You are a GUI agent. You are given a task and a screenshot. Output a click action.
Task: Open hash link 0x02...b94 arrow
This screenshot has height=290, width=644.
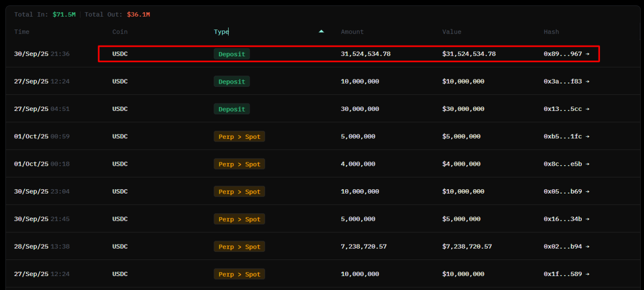[587, 247]
